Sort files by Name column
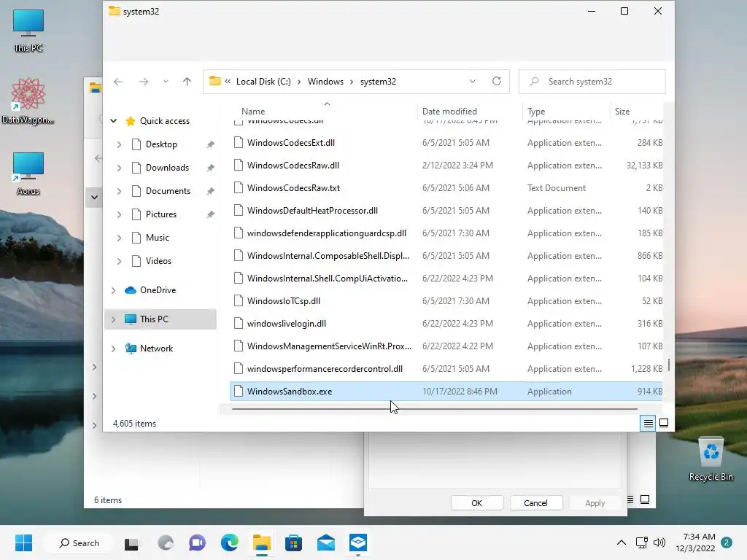747x560 pixels. coord(253,112)
